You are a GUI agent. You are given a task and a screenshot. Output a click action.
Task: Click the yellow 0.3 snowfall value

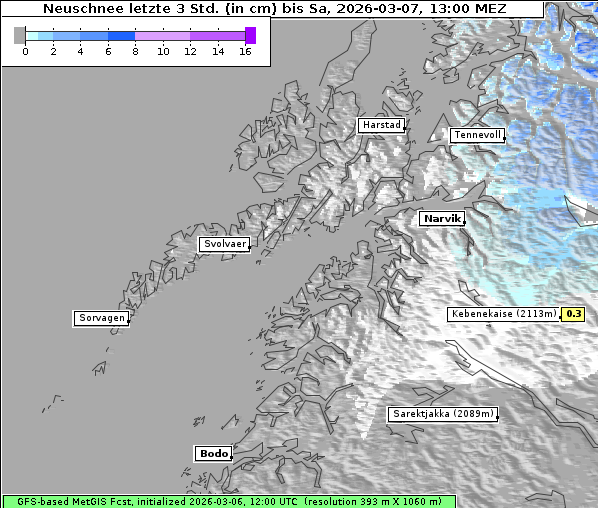[573, 314]
